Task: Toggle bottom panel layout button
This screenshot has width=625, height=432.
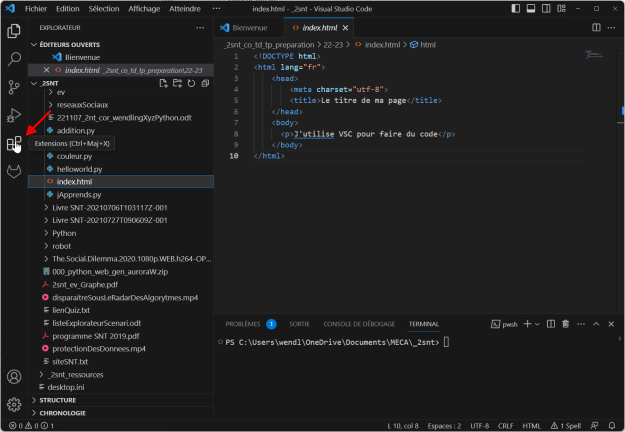Action: pos(531,8)
